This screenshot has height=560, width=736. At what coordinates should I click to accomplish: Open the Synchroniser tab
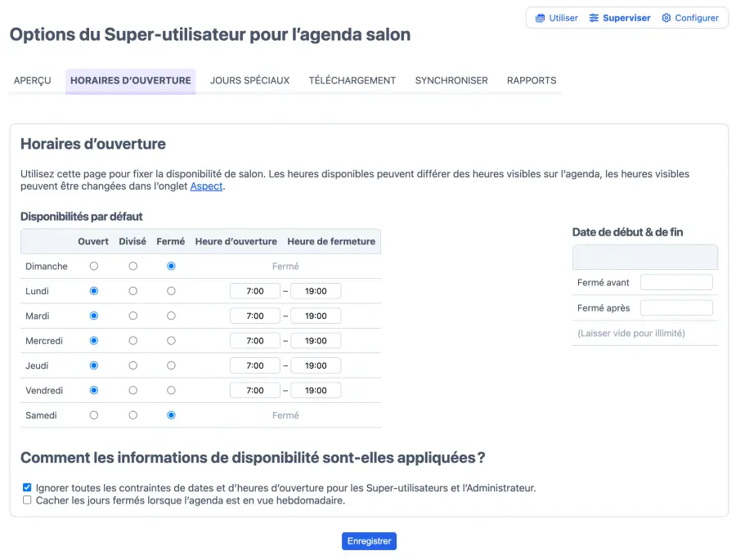click(x=451, y=81)
